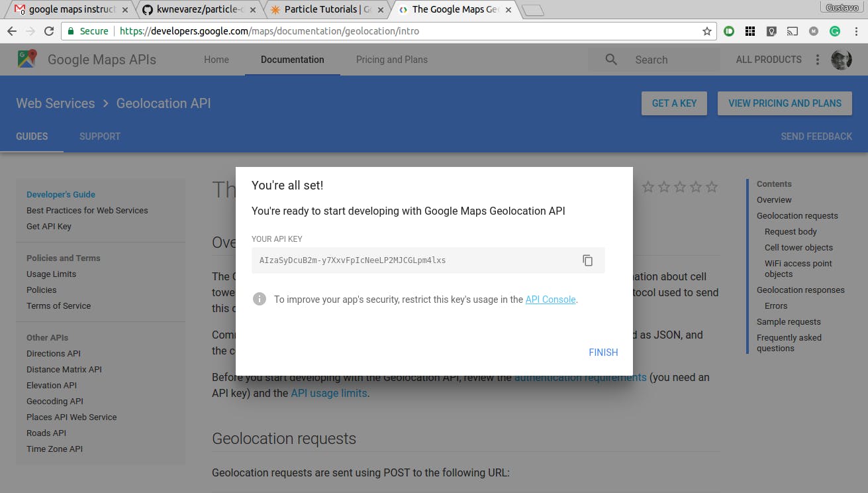Screen dimensions: 868x493
Task: Click the browser forward arrow
Action: point(30,31)
